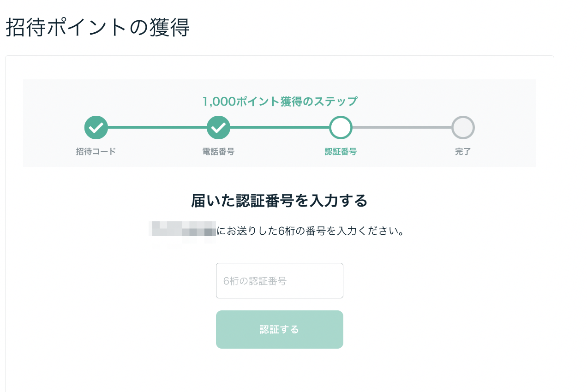Click the 招待コード step label

(x=96, y=152)
